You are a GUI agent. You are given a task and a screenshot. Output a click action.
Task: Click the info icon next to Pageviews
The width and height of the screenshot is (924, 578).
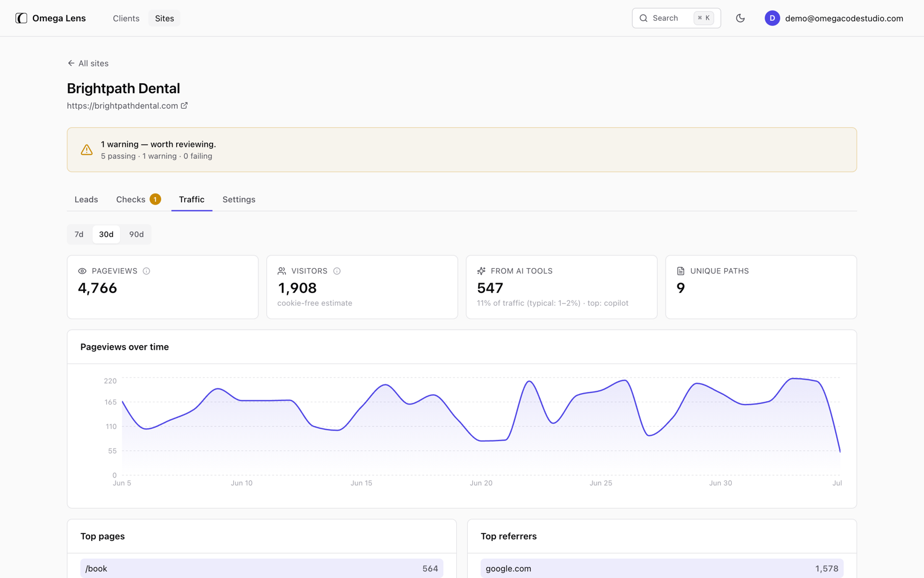(x=147, y=271)
